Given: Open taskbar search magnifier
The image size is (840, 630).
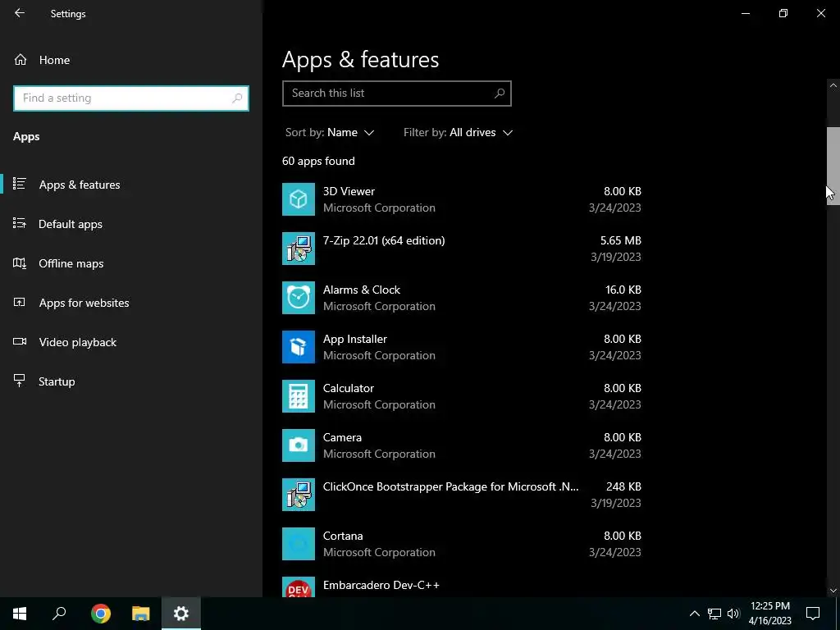Looking at the screenshot, I should pyautogui.click(x=59, y=614).
